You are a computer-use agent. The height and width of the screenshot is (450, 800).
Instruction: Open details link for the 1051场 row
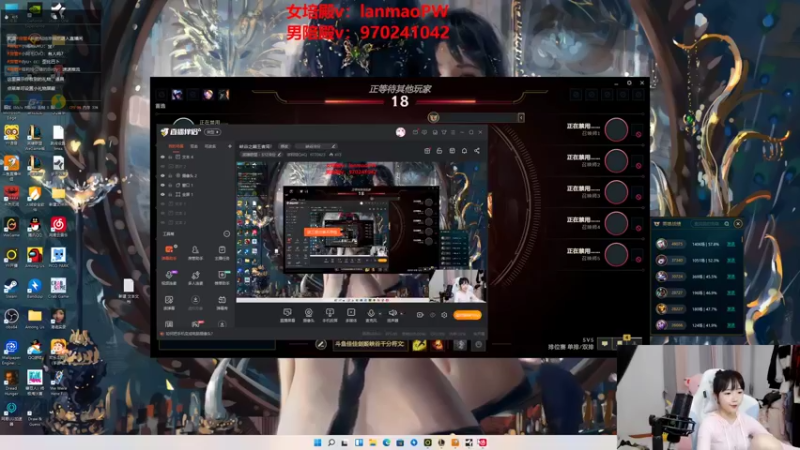click(731, 260)
